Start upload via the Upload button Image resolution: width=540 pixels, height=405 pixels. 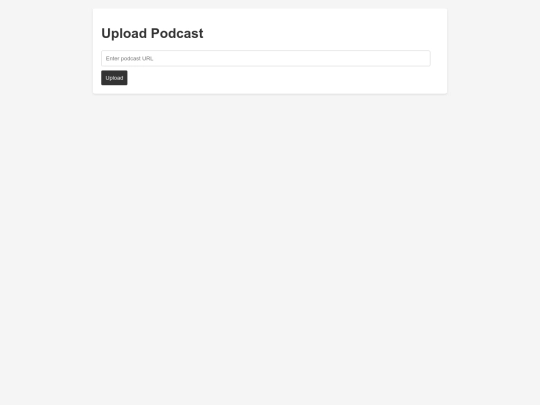[x=114, y=78]
